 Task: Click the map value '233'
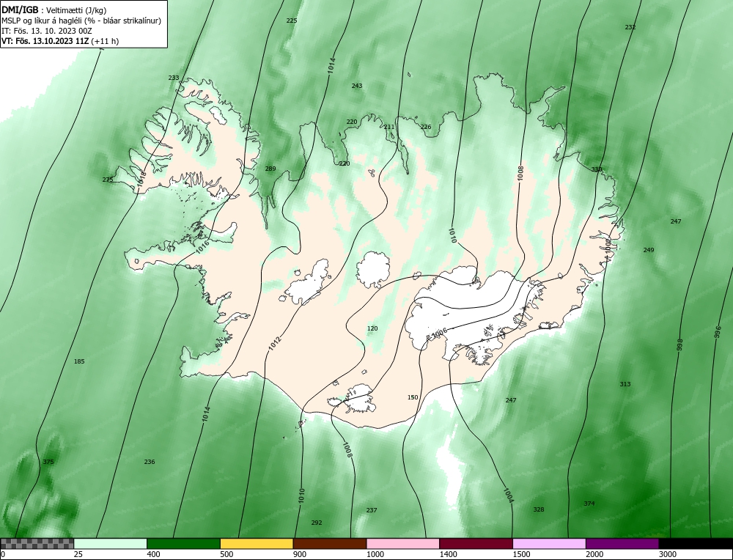pos(174,78)
